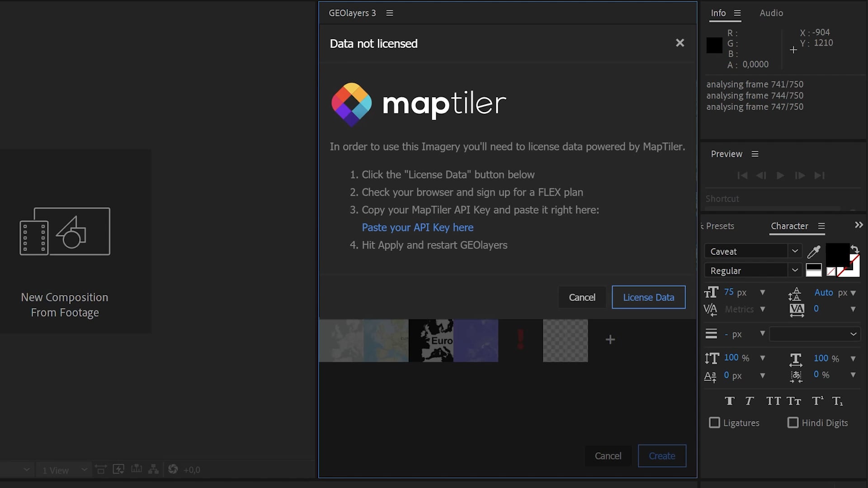Open the Caveat font family dropdown
This screenshot has height=488, width=868.
(x=795, y=251)
